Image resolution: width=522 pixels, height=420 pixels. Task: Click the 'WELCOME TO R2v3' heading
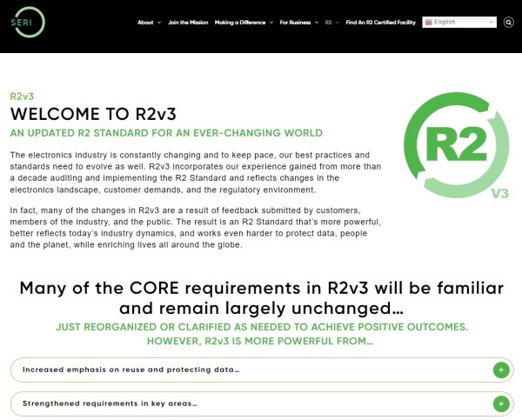93,114
